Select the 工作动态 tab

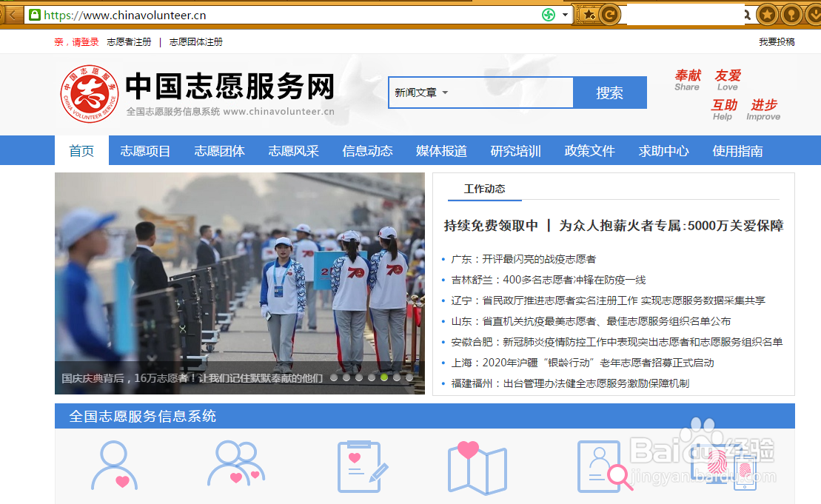485,189
